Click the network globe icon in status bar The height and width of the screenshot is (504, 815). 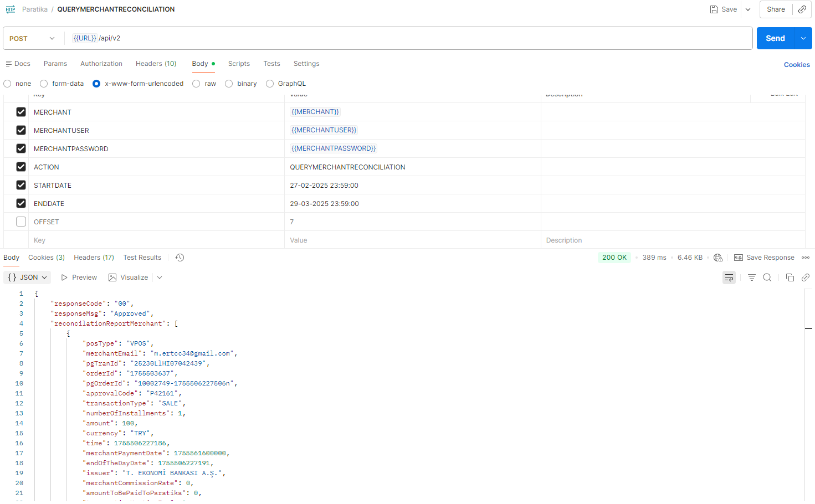coord(718,258)
